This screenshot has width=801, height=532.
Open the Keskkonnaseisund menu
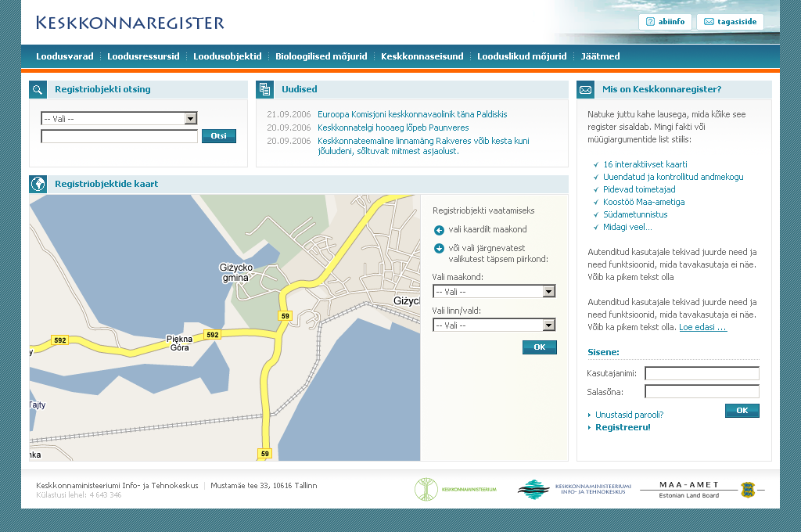[422, 56]
